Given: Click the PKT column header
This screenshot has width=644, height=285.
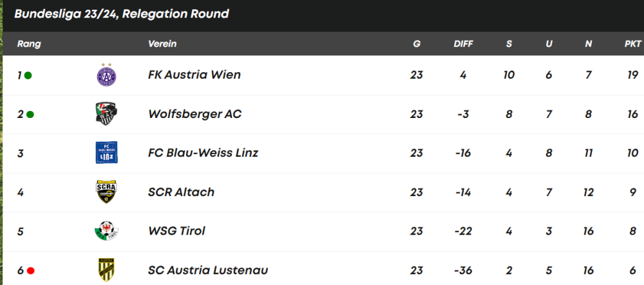Looking at the screenshot, I should tap(632, 44).
